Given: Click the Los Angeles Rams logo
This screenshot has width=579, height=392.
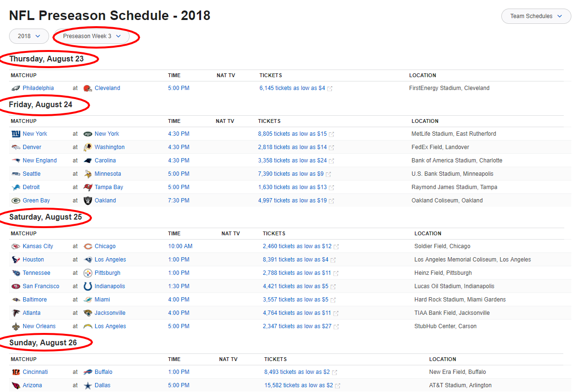Looking at the screenshot, I should pyautogui.click(x=87, y=260).
